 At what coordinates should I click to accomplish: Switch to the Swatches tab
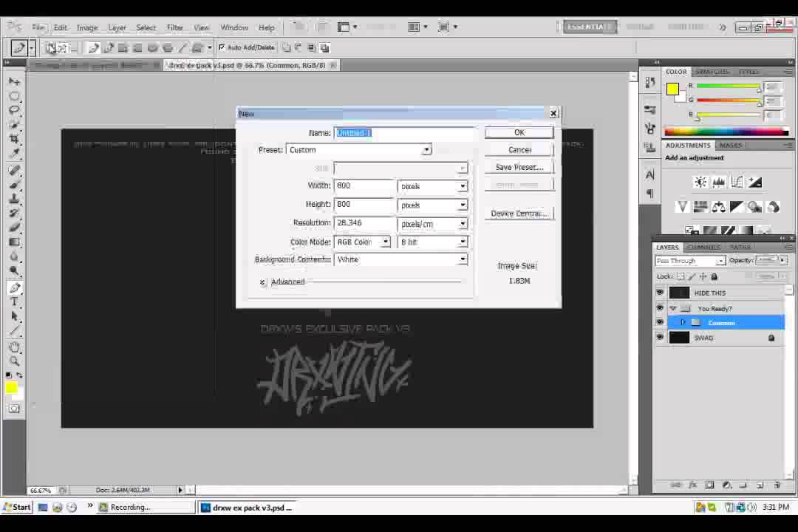pyautogui.click(x=712, y=72)
